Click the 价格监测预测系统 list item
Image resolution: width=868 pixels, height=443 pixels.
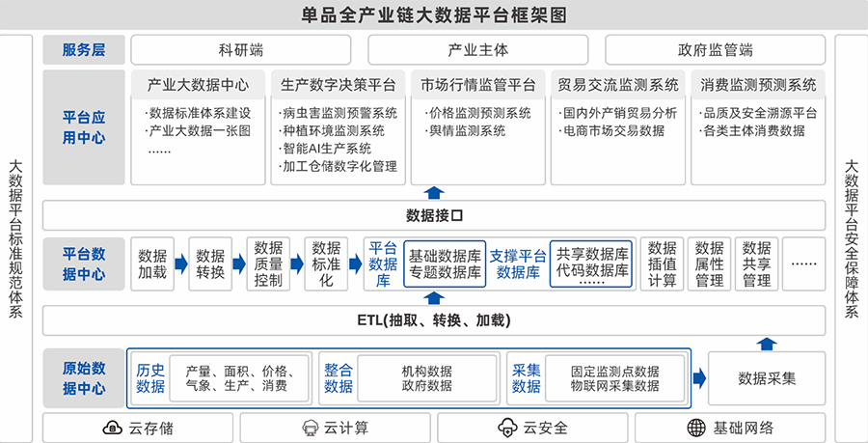[478, 113]
